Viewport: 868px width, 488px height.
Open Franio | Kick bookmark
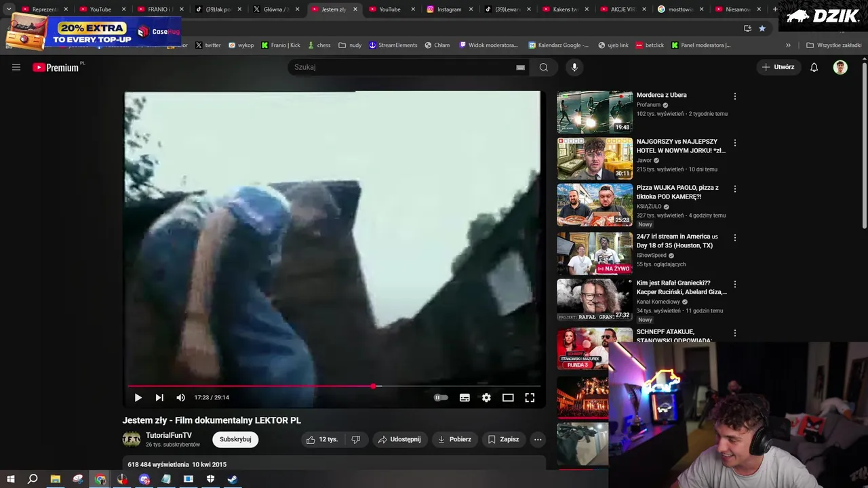(281, 45)
